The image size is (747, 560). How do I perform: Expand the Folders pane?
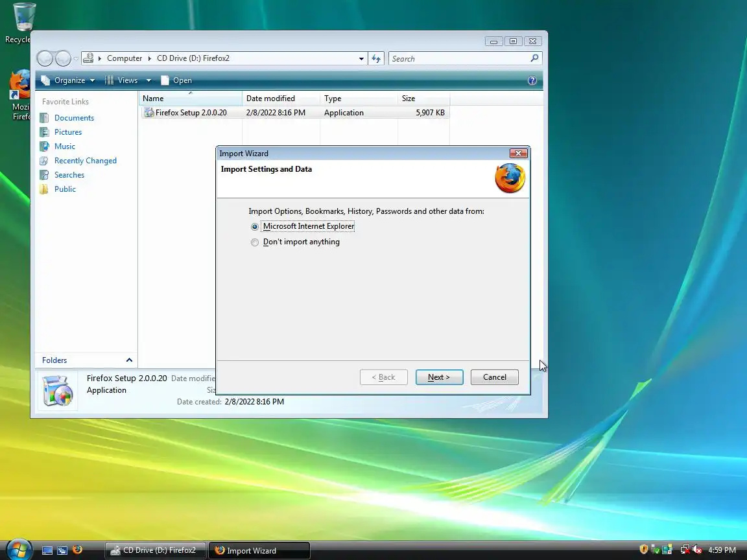pos(128,360)
